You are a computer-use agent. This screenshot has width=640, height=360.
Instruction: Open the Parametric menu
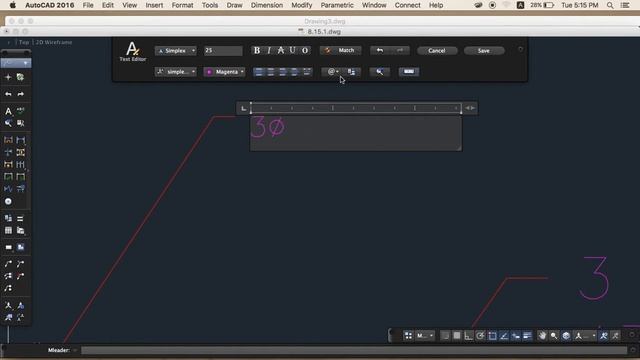tap(337, 5)
